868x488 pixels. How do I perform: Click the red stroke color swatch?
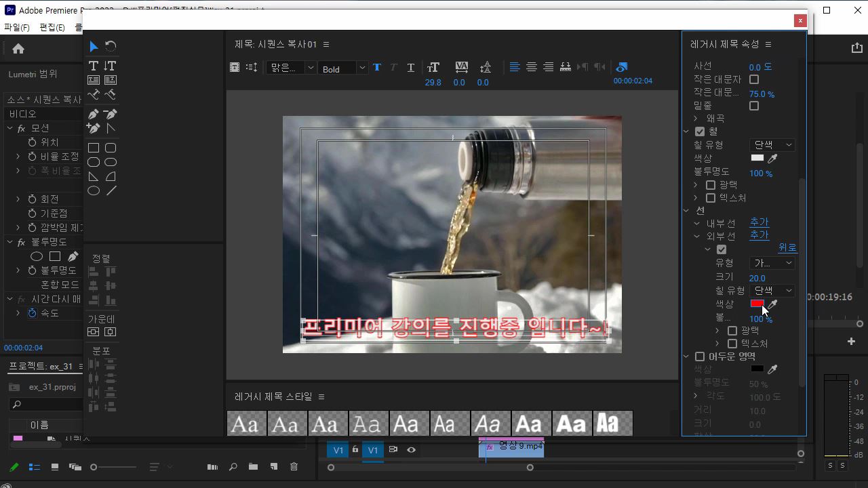click(x=757, y=304)
